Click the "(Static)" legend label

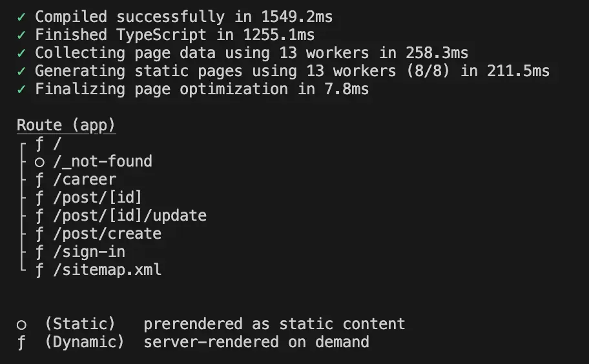click(80, 324)
